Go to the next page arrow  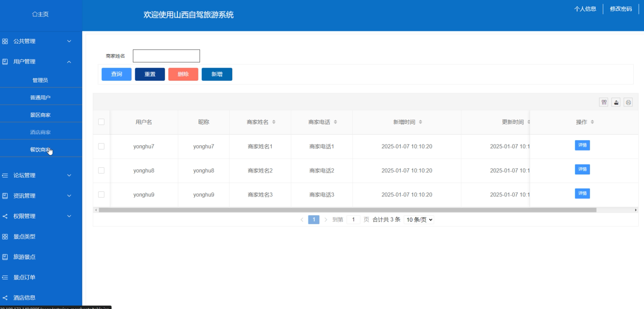coord(326,219)
